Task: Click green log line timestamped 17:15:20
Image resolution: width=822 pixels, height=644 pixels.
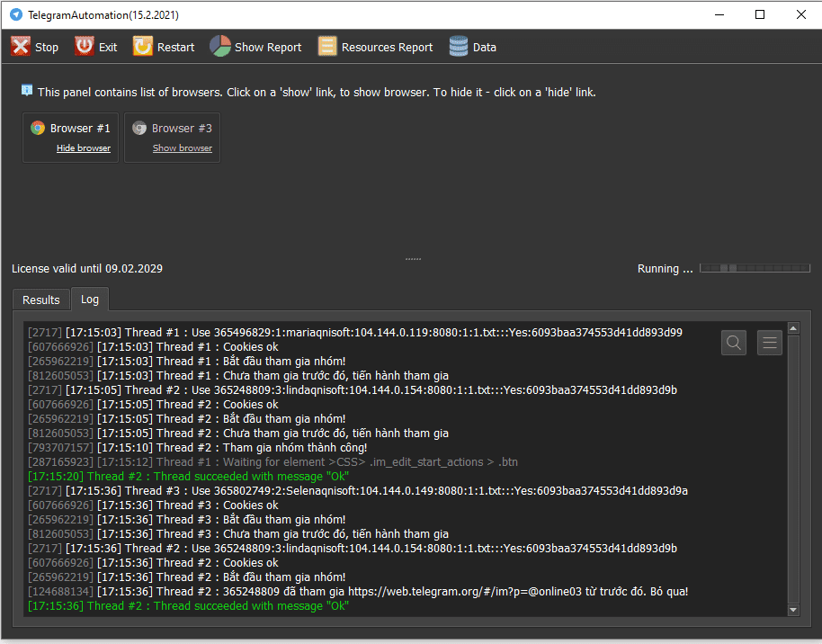Action: (188, 476)
